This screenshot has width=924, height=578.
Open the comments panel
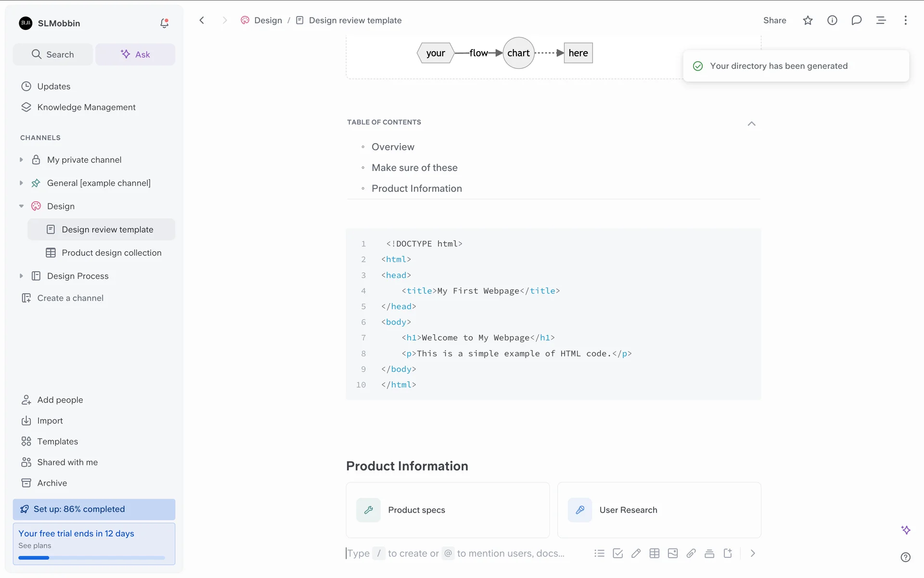[x=856, y=20]
